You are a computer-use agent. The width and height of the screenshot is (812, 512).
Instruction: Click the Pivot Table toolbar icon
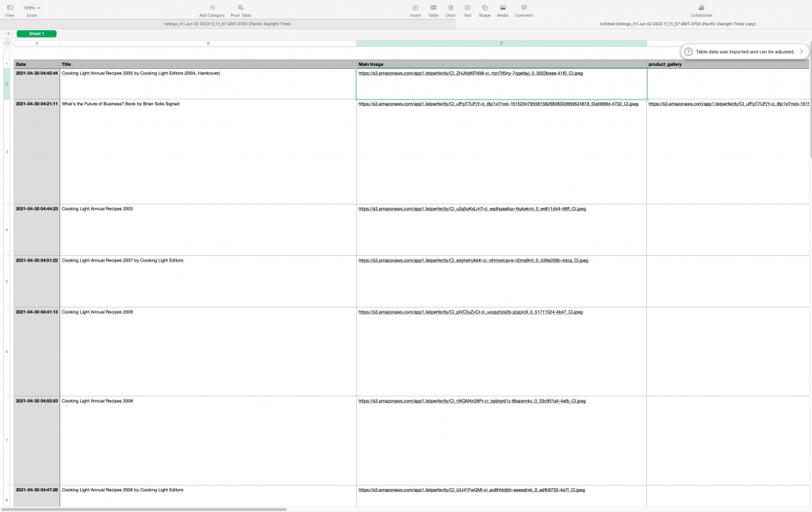click(x=240, y=8)
